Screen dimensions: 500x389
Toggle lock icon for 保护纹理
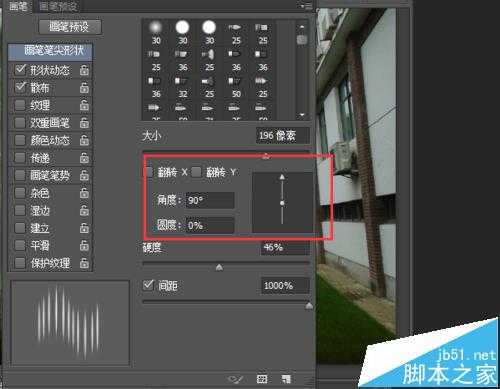[84, 263]
